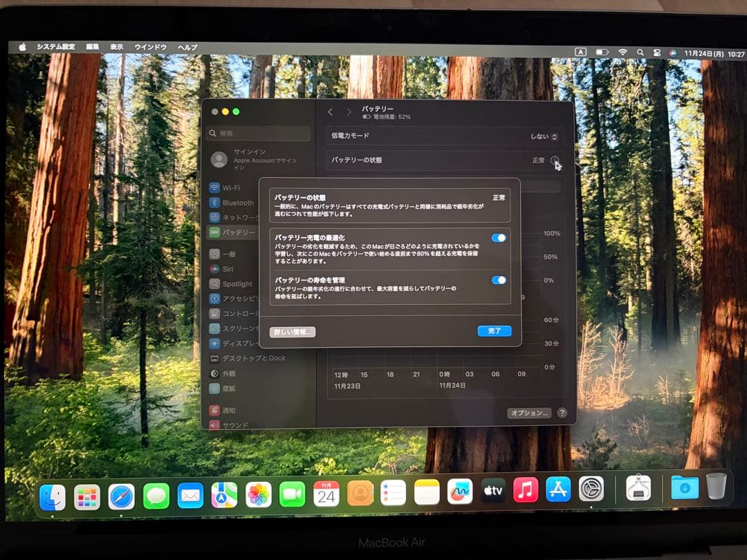Click the back chevron above バッテリー
Screen dimensions: 747x560
pyautogui.click(x=330, y=111)
